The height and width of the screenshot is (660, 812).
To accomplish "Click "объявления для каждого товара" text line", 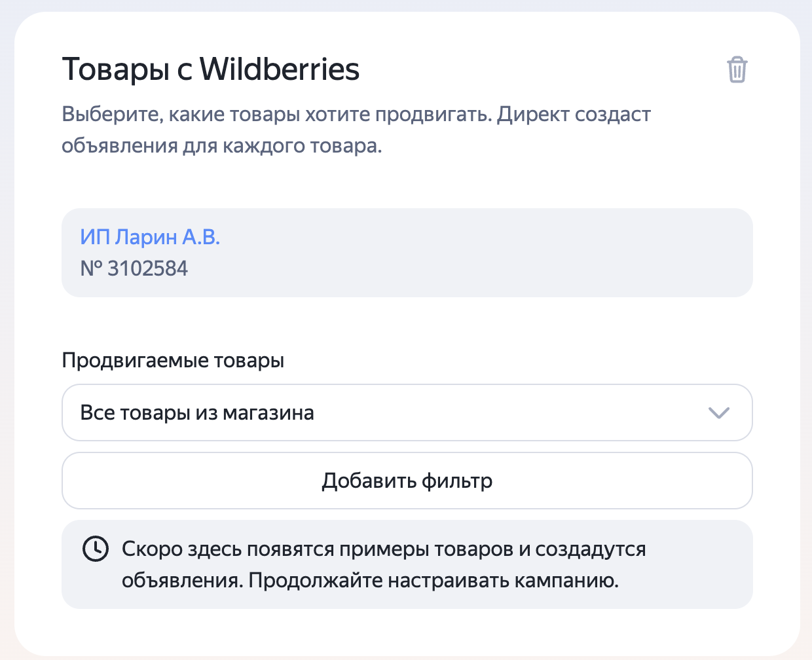I will pos(221,145).
